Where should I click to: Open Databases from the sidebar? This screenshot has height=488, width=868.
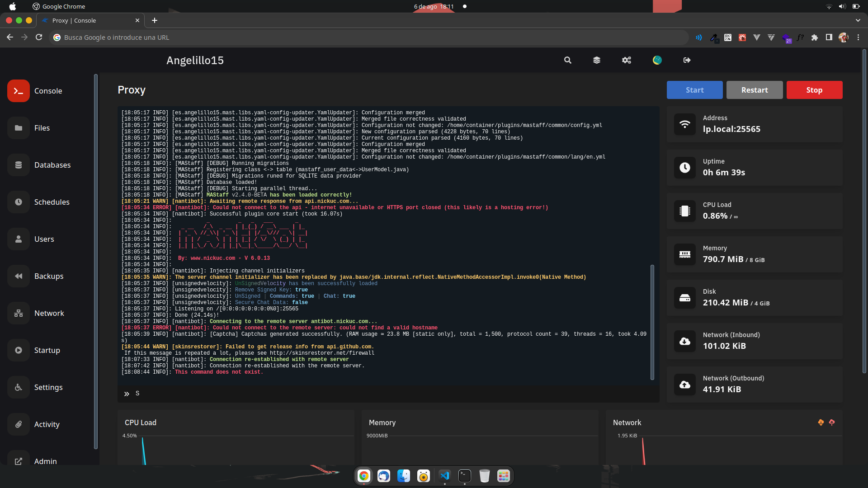coord(52,165)
